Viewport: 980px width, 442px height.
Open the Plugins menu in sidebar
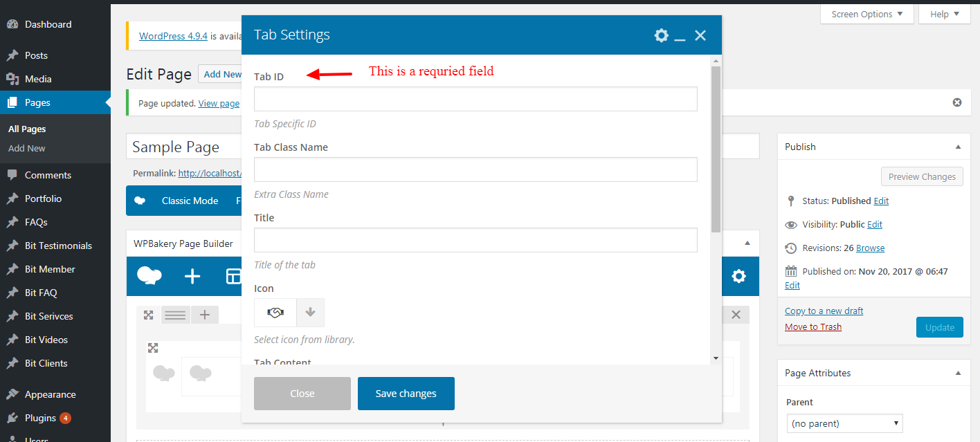click(x=40, y=418)
